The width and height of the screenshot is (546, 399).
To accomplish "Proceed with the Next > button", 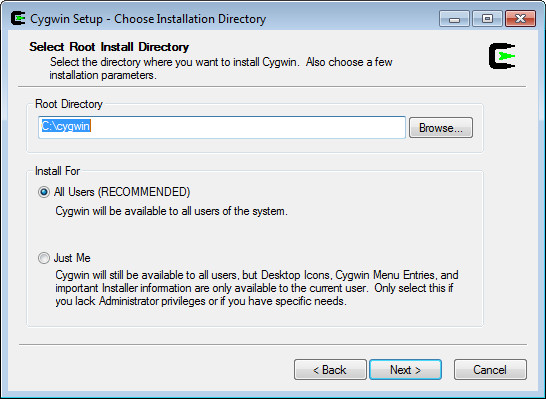I will point(405,369).
